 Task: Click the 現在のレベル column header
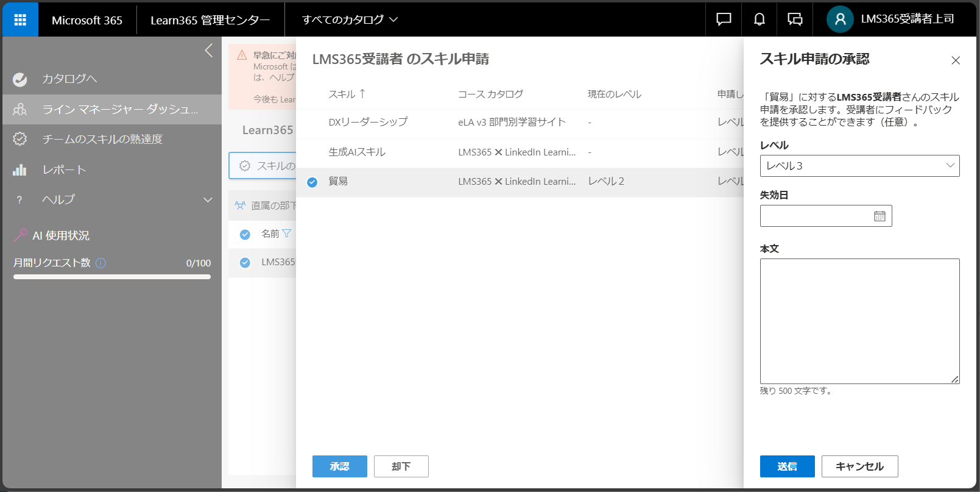[x=615, y=94]
